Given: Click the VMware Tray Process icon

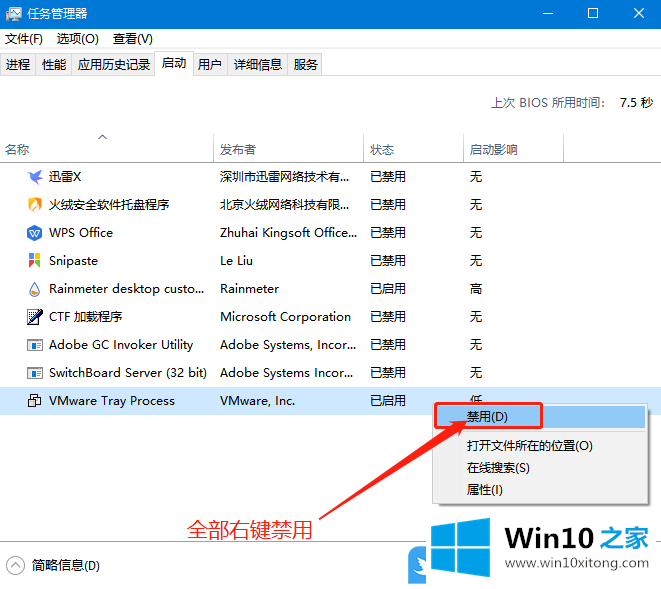Looking at the screenshot, I should coord(35,401).
